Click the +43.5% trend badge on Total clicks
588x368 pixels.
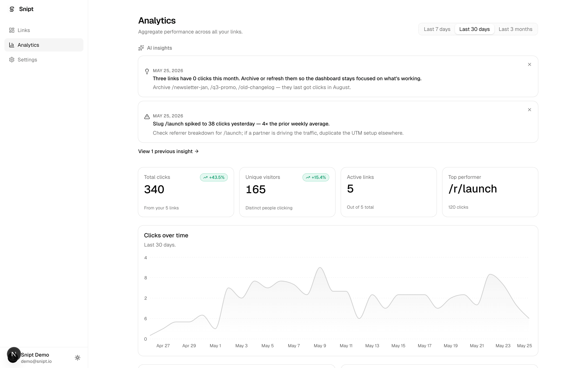pyautogui.click(x=214, y=177)
